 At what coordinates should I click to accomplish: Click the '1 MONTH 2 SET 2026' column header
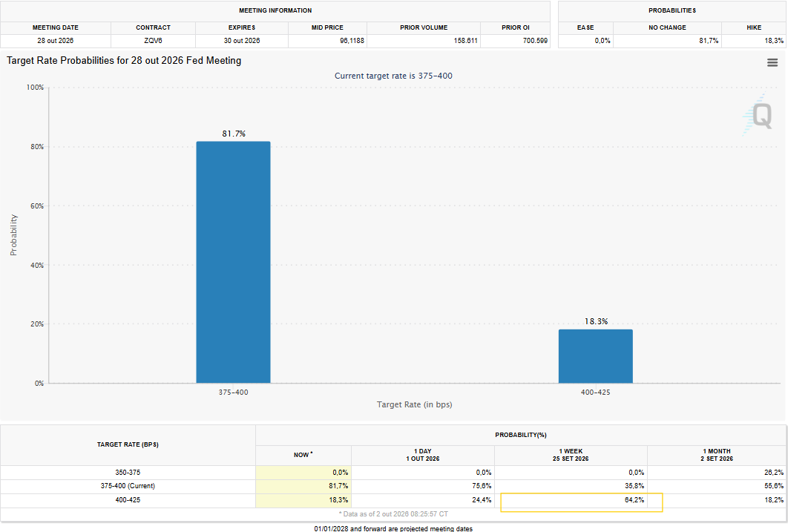[x=717, y=455]
